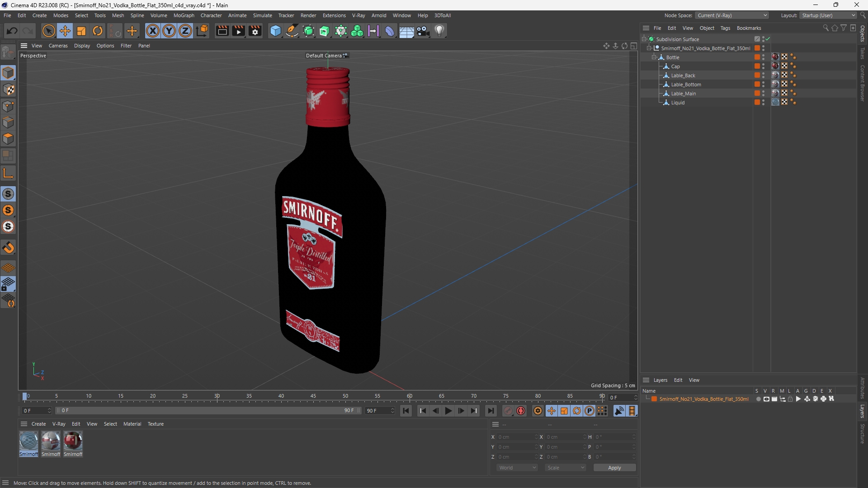Switch to the Takes side tab
The height and width of the screenshot is (488, 868).
point(863,53)
